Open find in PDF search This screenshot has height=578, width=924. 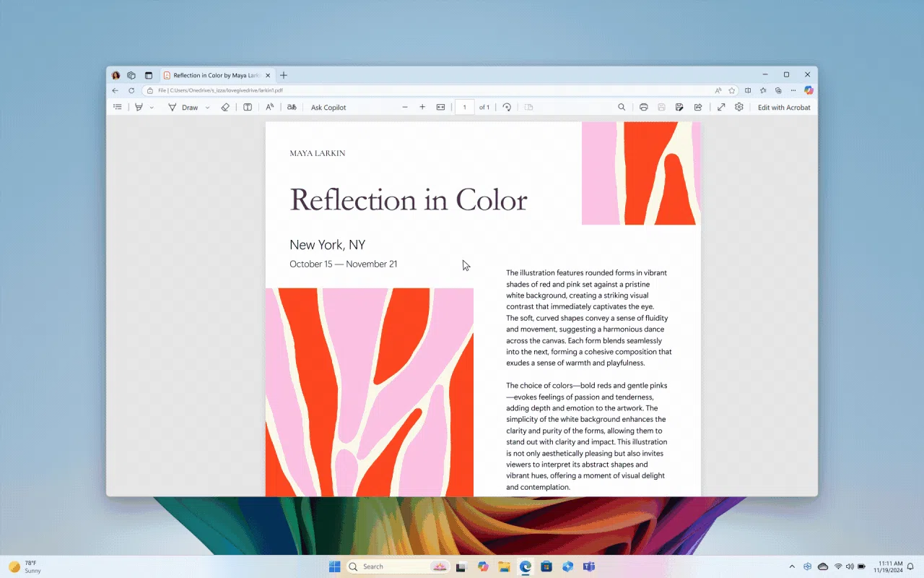point(622,107)
